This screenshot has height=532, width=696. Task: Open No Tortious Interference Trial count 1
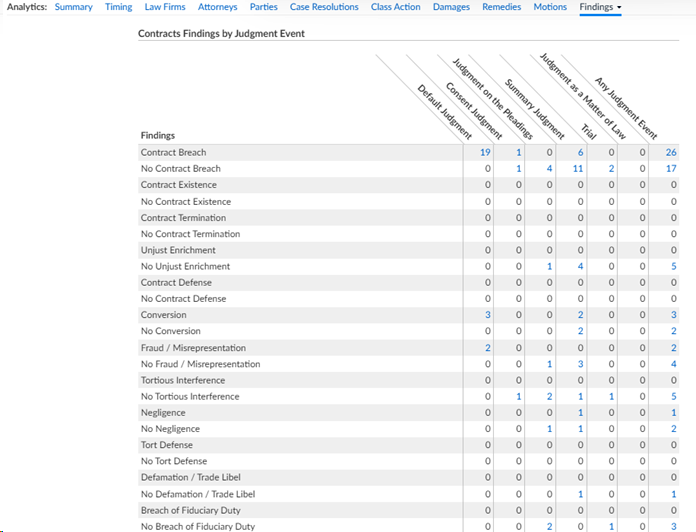tap(611, 397)
